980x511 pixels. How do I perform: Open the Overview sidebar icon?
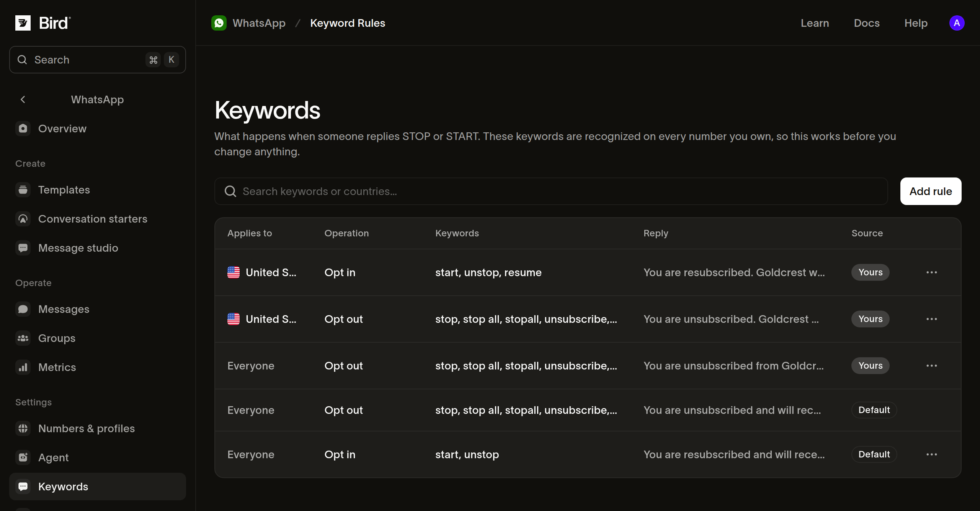pyautogui.click(x=23, y=129)
